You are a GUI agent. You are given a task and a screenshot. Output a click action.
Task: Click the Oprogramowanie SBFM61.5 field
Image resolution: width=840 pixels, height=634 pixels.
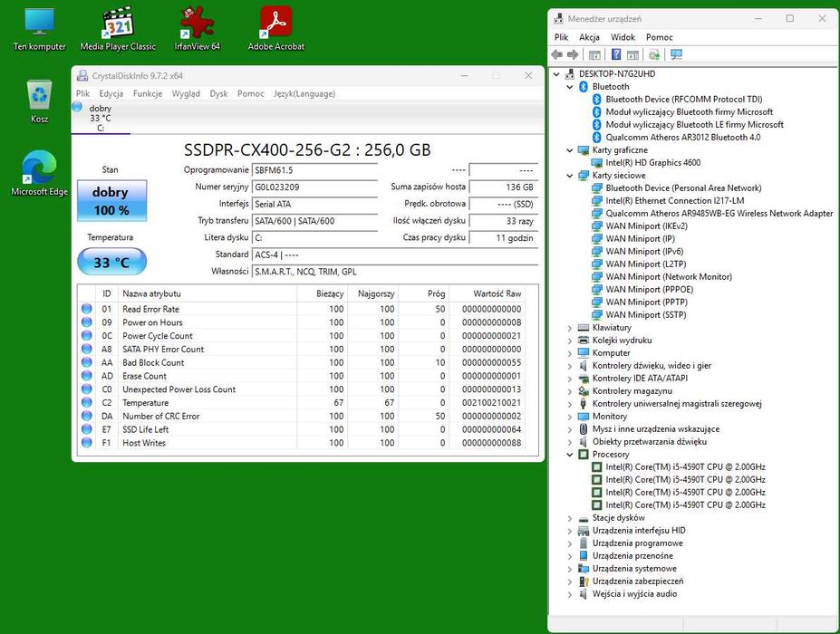point(315,170)
